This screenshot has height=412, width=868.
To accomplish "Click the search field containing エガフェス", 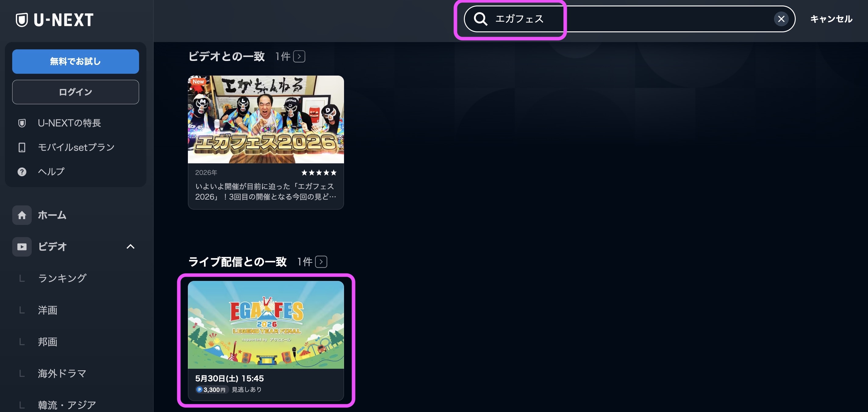I will coord(629,19).
